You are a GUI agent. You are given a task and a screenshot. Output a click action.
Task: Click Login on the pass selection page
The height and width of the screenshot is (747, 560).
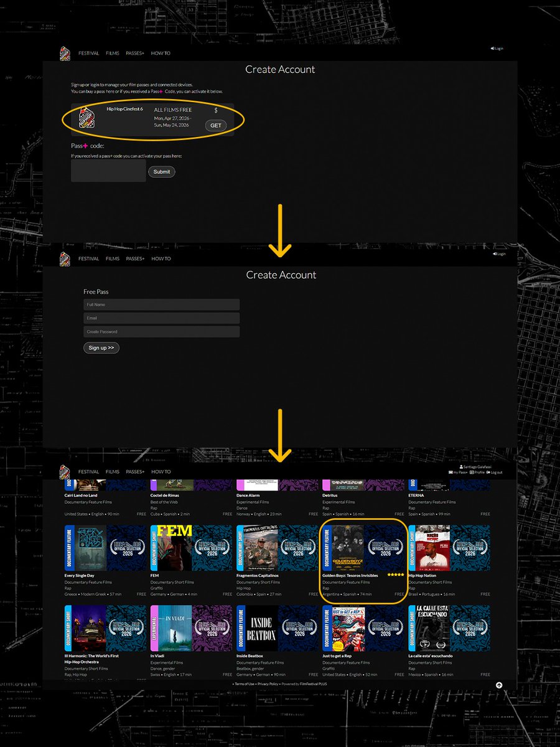click(497, 49)
